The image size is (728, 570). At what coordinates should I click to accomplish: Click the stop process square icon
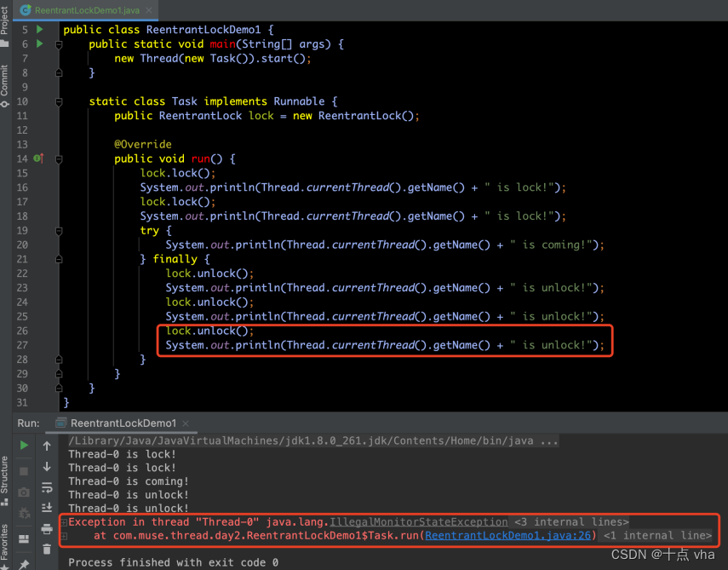coord(26,471)
